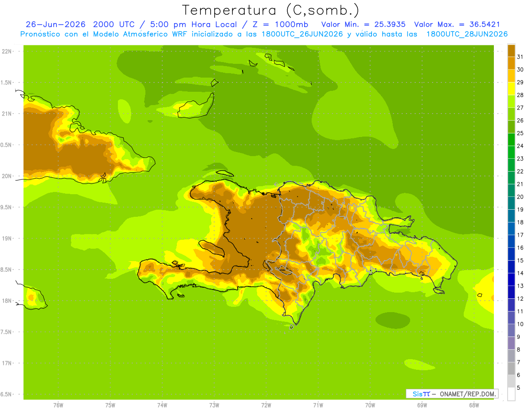Click the "25" color scale label
The image size is (532, 411).
[x=520, y=133]
